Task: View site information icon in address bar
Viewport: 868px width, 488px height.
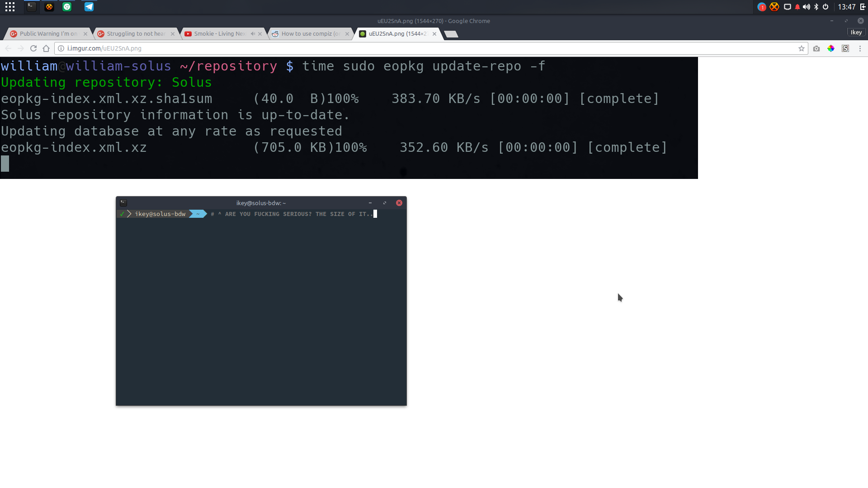Action: (61, 48)
